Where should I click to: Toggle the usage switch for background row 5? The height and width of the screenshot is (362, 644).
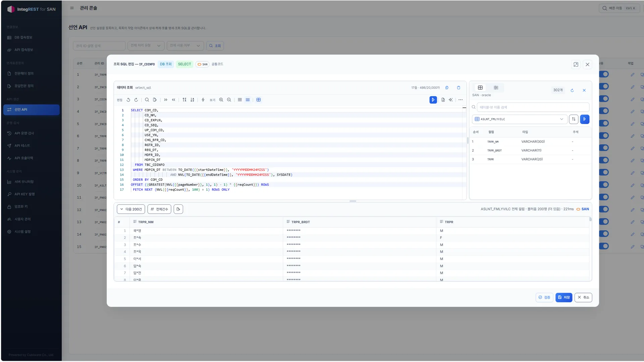pyautogui.click(x=604, y=123)
